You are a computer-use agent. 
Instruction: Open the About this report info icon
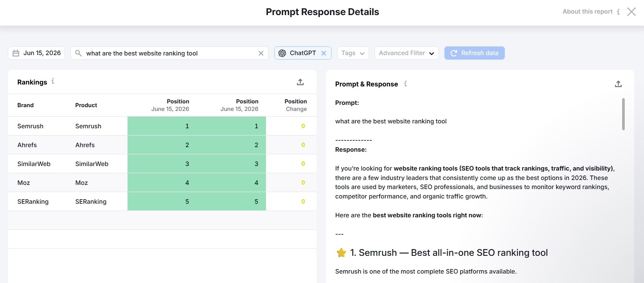[618, 12]
